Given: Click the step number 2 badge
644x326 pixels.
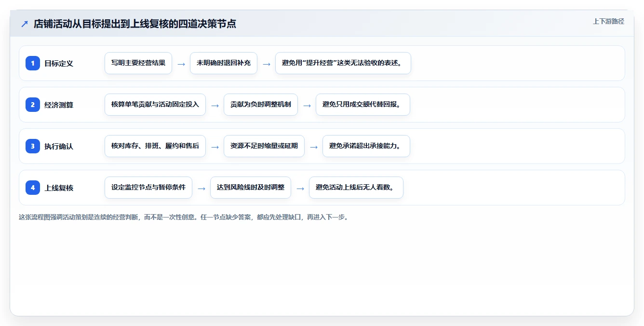Looking at the screenshot, I should pyautogui.click(x=33, y=105).
